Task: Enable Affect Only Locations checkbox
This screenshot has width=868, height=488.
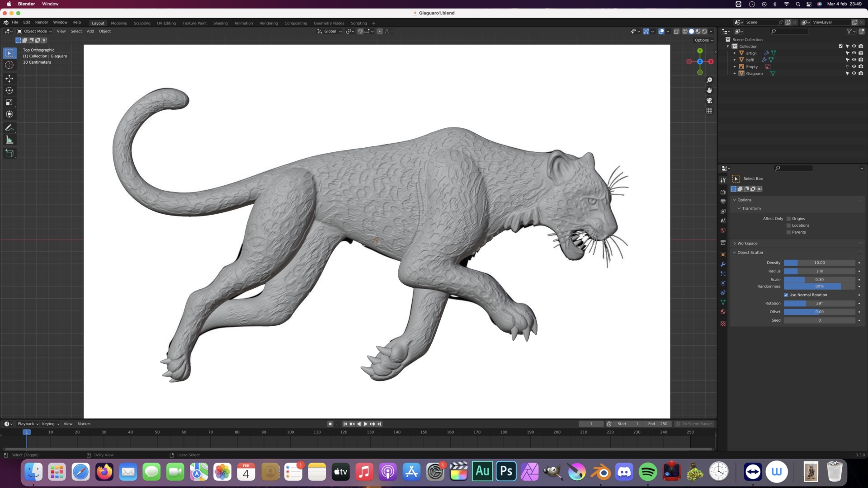Action: pos(789,225)
